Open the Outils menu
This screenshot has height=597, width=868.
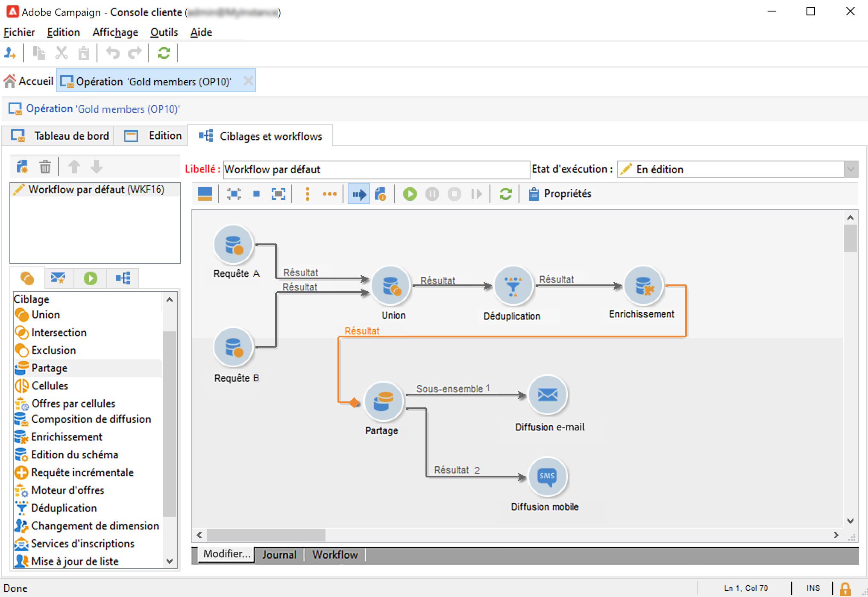coord(164,32)
